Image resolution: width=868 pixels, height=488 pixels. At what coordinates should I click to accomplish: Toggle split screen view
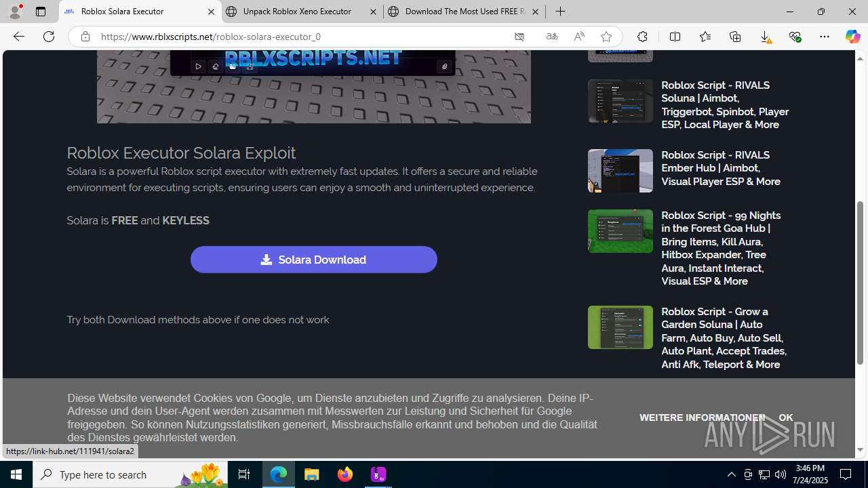click(x=675, y=37)
